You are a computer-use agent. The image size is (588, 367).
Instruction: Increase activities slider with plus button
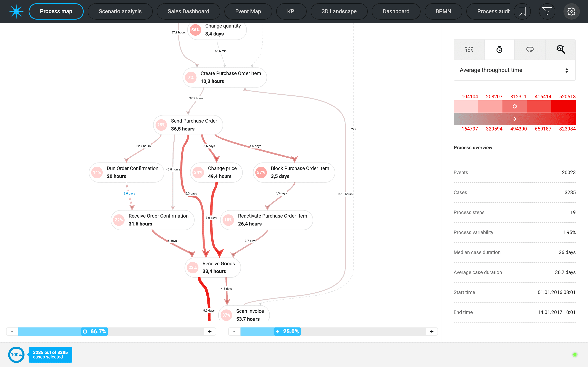[210, 332]
